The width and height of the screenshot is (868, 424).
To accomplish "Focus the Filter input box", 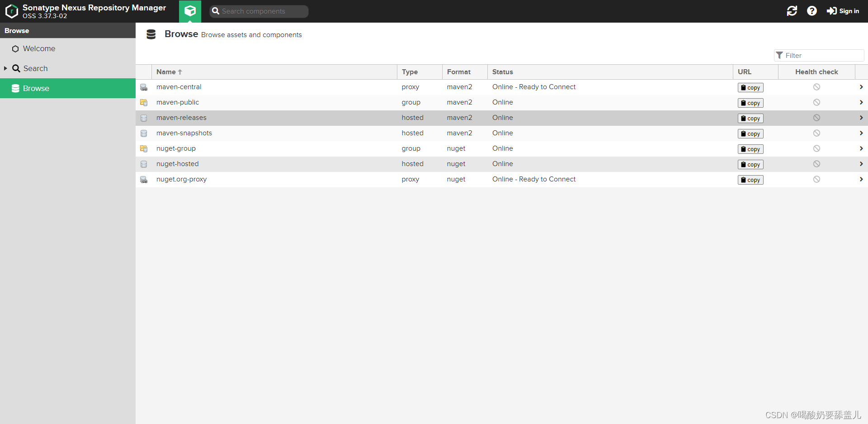I will point(819,55).
